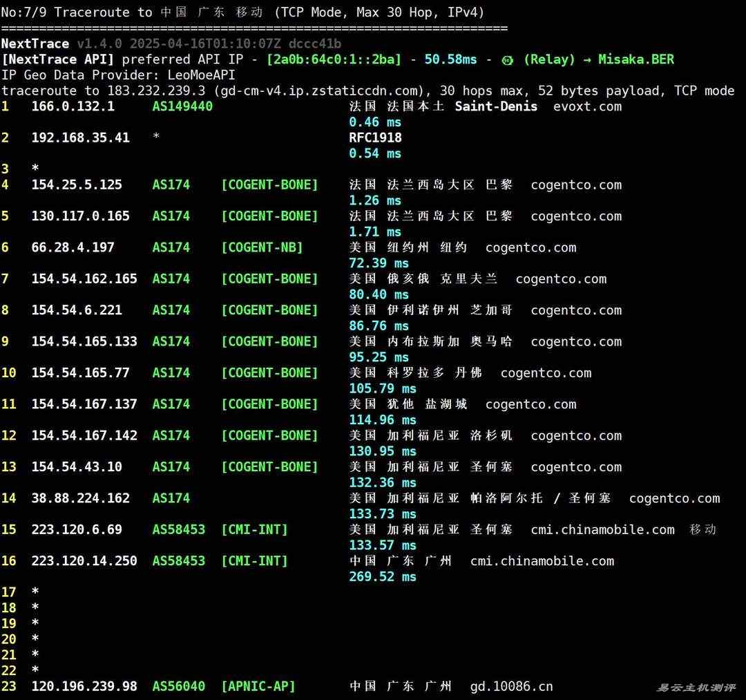Click evoxt.com on the Saint-Denis hop
The height and width of the screenshot is (700, 746).
click(x=587, y=106)
